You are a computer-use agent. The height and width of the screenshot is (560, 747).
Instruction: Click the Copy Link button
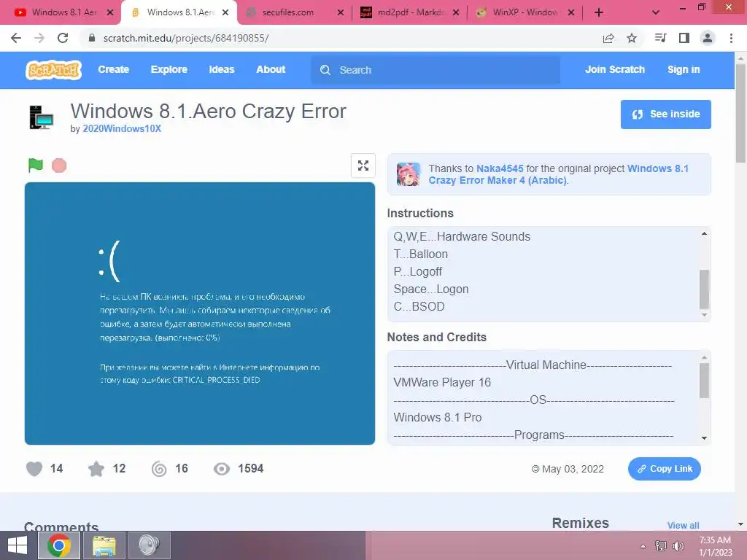(664, 469)
